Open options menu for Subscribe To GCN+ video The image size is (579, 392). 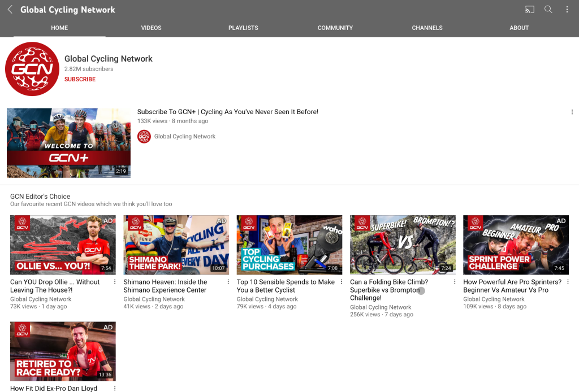coord(572,112)
